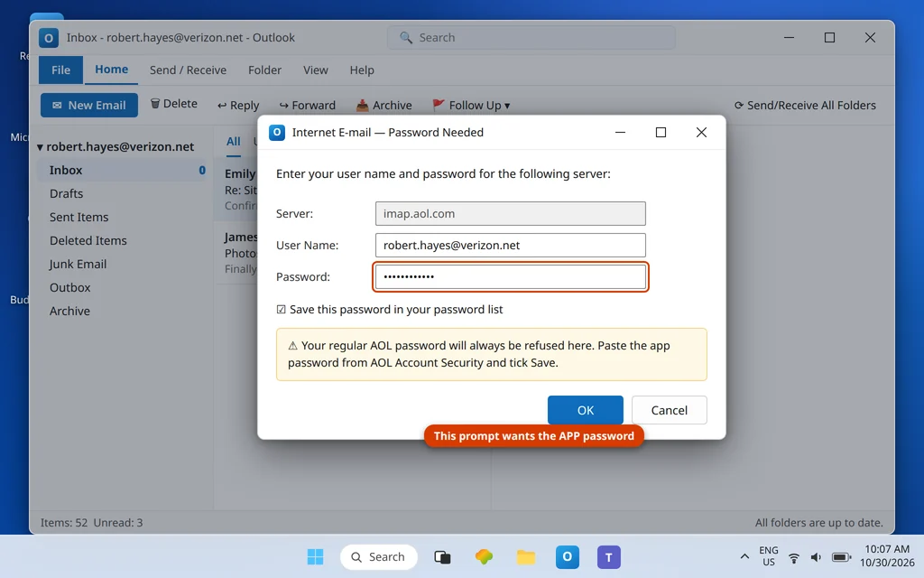The image size is (924, 578).
Task: Click Forward in the Outlook toolbar
Action: click(307, 105)
